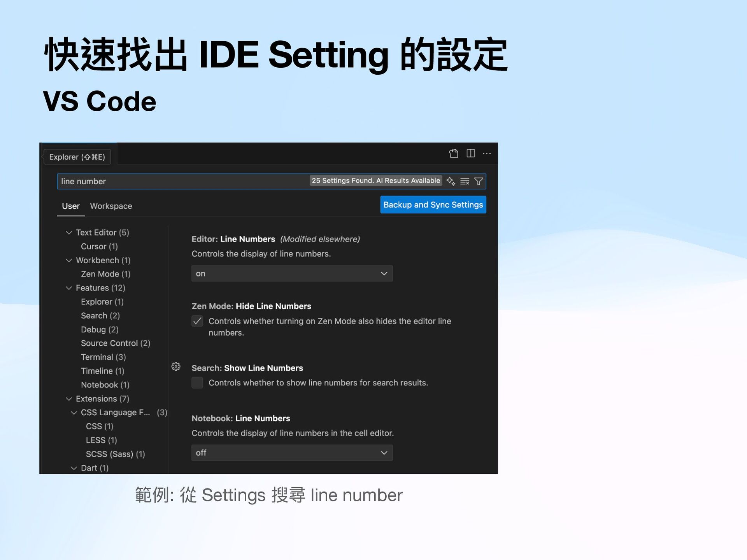This screenshot has width=747, height=560.
Task: Open Editor Line Numbers dropdown showing on
Action: point(292,273)
